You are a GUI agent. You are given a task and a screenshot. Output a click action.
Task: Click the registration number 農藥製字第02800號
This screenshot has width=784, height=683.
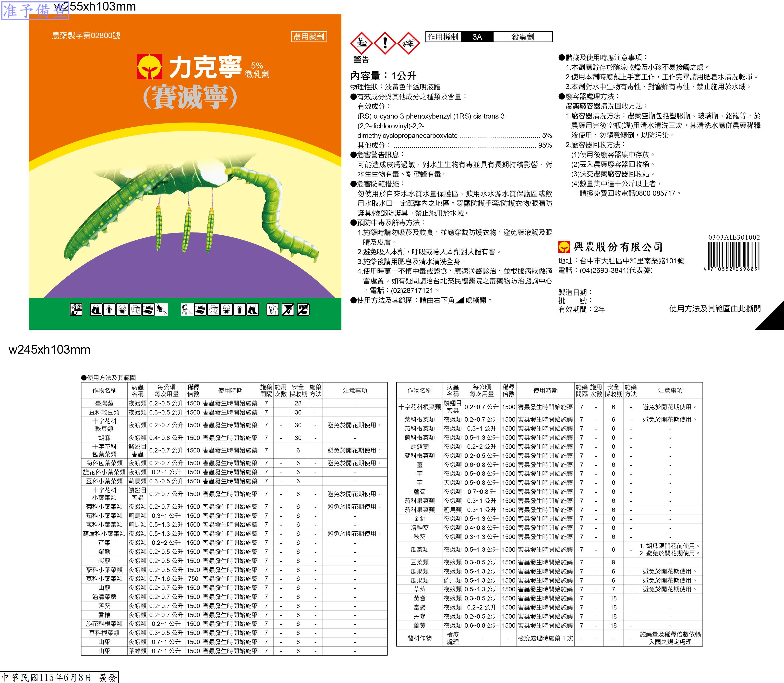86,36
